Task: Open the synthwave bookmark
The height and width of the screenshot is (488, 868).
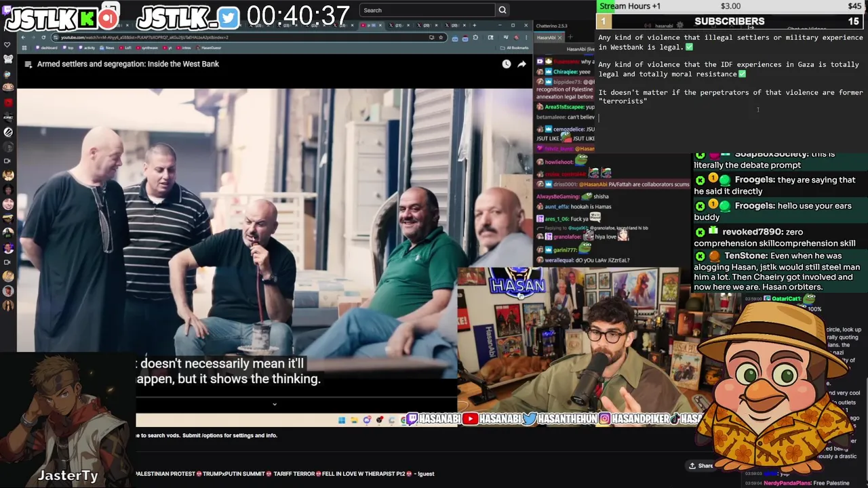Action: tap(147, 48)
